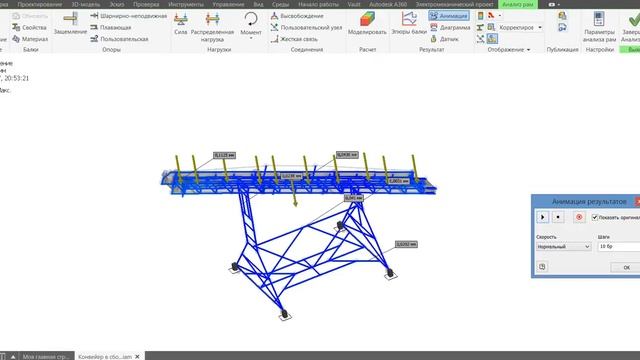Screen dimensions: 640x360
Task: Add a Жесткая связь rigid link
Action: pos(294,39)
